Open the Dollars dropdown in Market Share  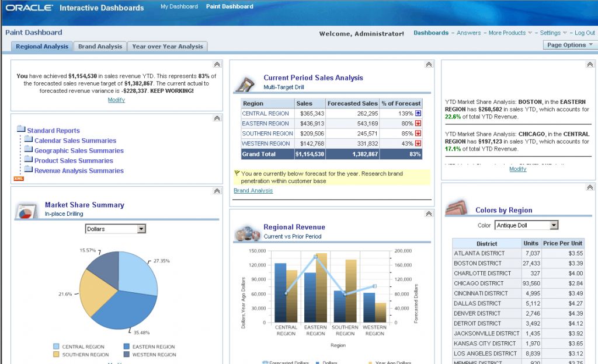click(x=141, y=229)
